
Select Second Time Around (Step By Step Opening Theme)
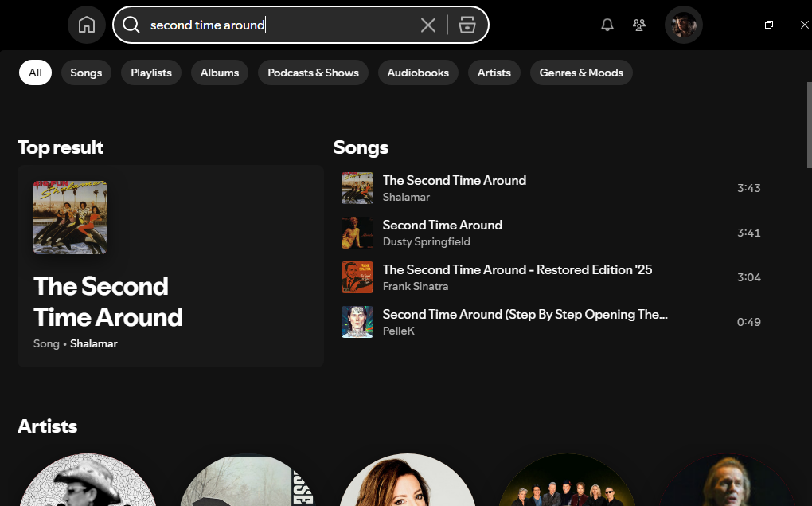click(x=525, y=314)
